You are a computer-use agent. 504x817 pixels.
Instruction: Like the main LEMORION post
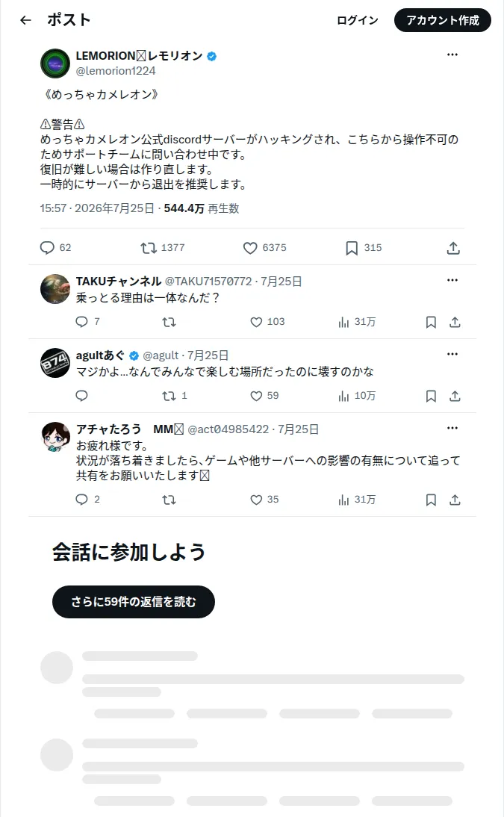pos(265,248)
